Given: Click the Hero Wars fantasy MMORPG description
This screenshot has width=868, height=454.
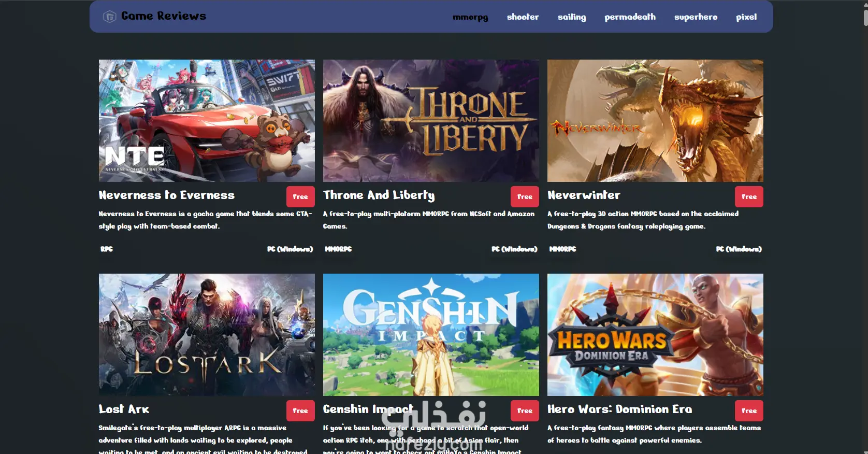Looking at the screenshot, I should tap(654, 434).
